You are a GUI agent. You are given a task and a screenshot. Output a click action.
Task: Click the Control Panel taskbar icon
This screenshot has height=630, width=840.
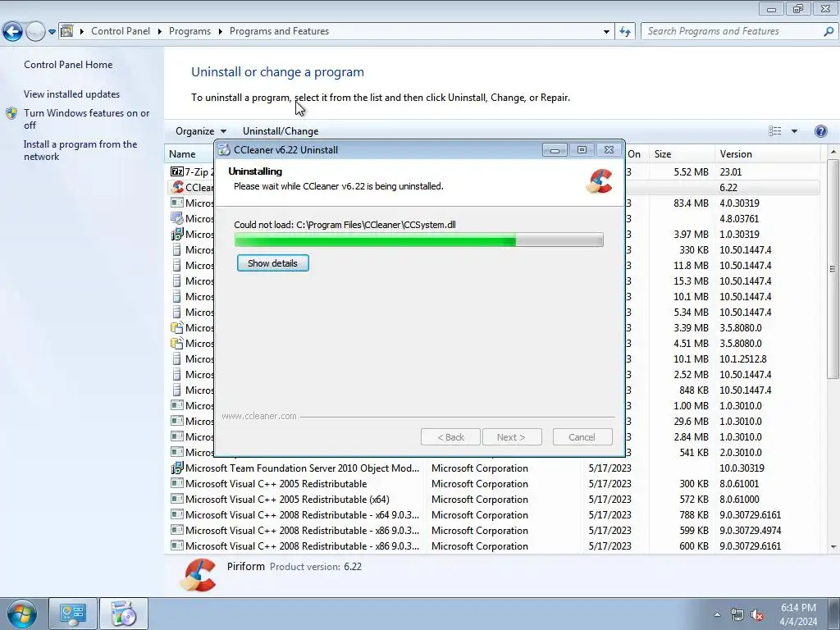pyautogui.click(x=73, y=614)
